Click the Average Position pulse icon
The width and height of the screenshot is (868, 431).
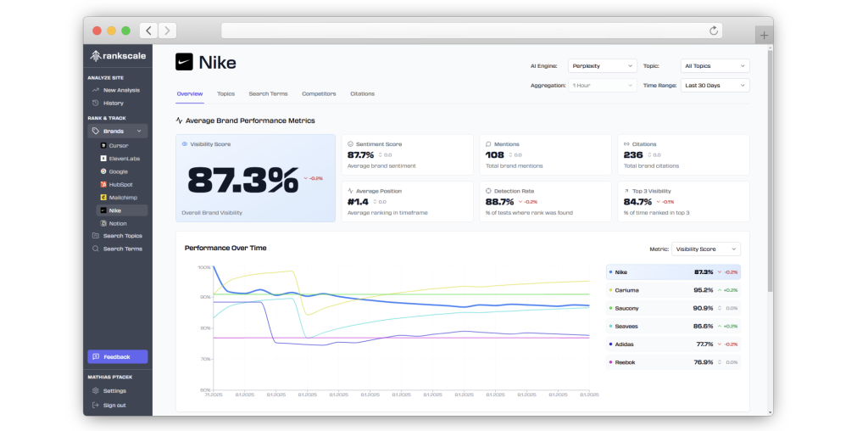[x=350, y=191]
